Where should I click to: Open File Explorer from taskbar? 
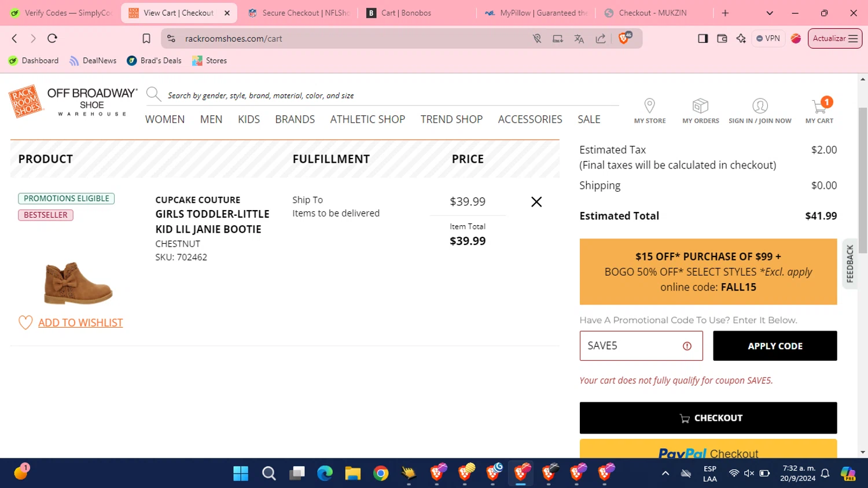[353, 474]
